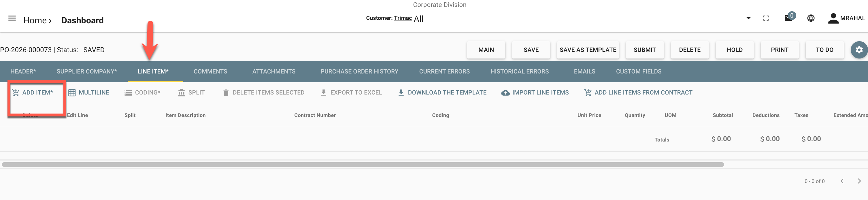This screenshot has height=200, width=868.
Task: Click the fullscreen toggle icon
Action: point(766,18)
